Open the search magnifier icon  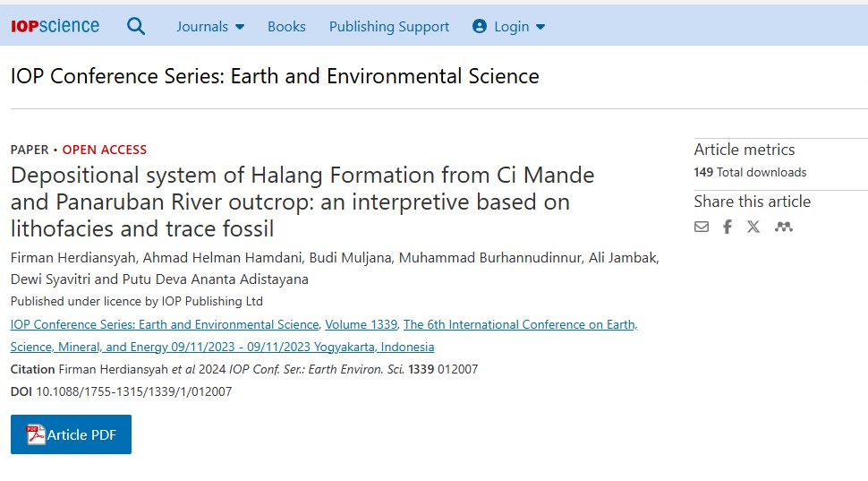coord(136,26)
